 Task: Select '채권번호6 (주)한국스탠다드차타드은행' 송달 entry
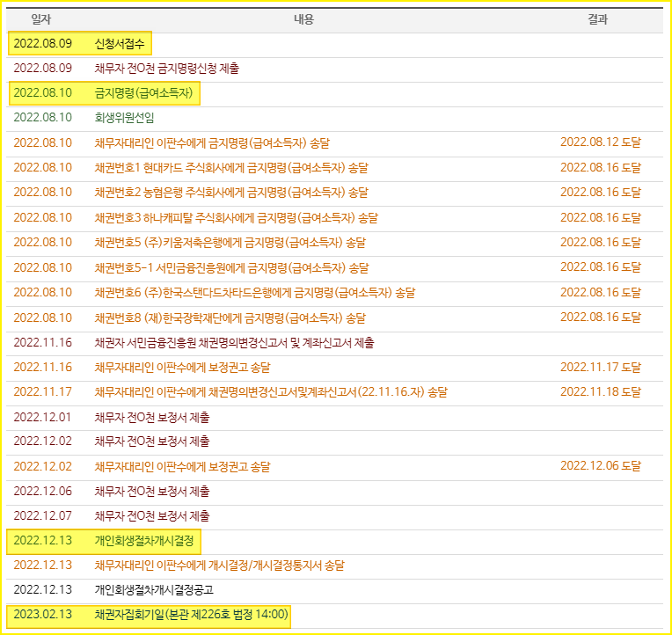(254, 293)
